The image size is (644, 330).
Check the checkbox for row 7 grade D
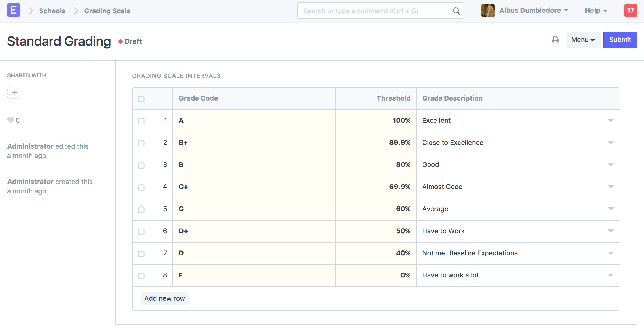(x=141, y=254)
